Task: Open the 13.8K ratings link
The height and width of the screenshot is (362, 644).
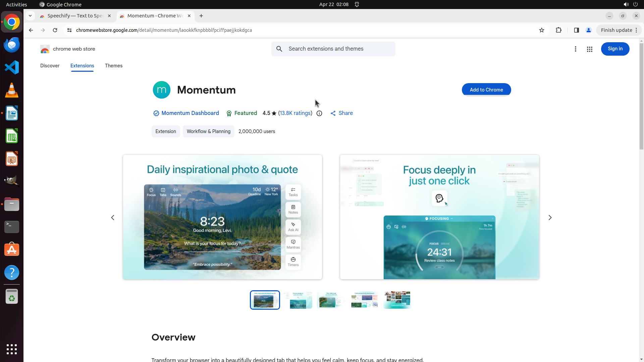Action: 295,113
